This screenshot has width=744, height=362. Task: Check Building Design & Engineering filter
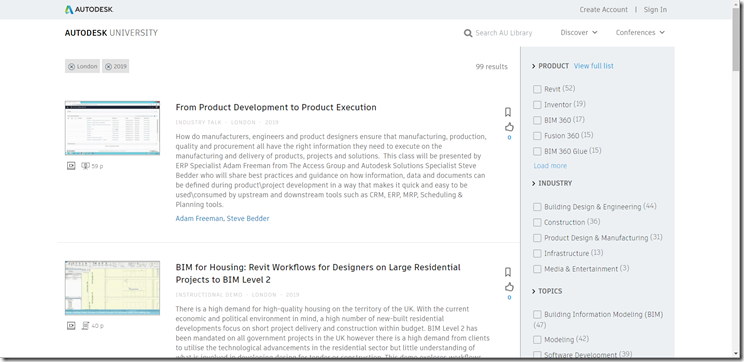537,207
